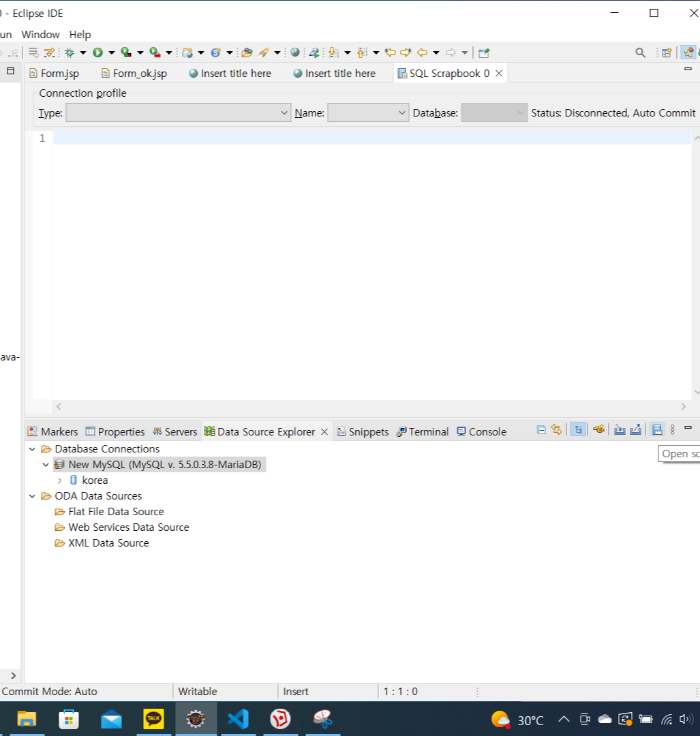Open the Servers view tab
The height and width of the screenshot is (736, 700).
(x=174, y=431)
